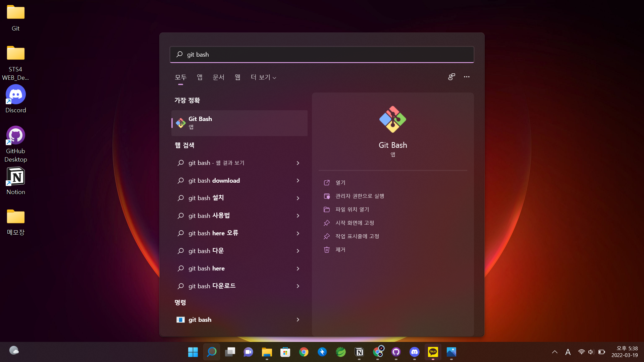The image size is (644, 362).
Task: Click 파일 위치 열기 action
Action: pyautogui.click(x=352, y=209)
